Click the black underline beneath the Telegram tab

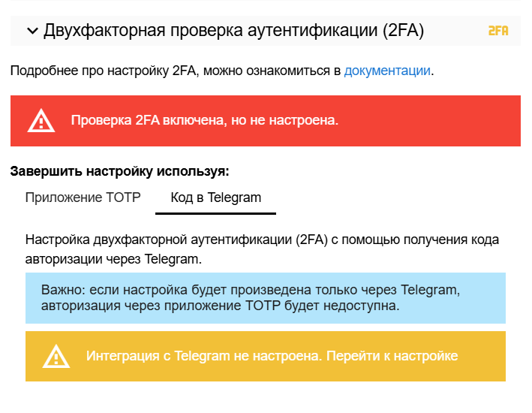tap(216, 213)
